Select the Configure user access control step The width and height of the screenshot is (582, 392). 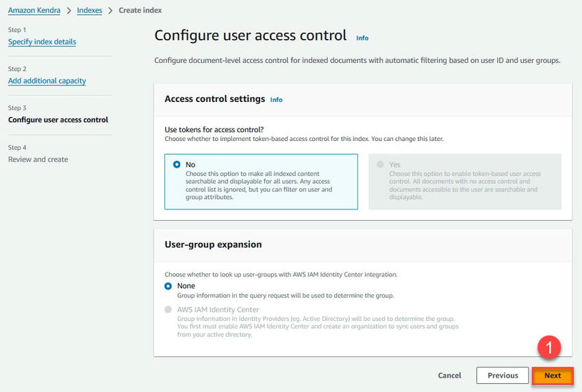point(58,120)
